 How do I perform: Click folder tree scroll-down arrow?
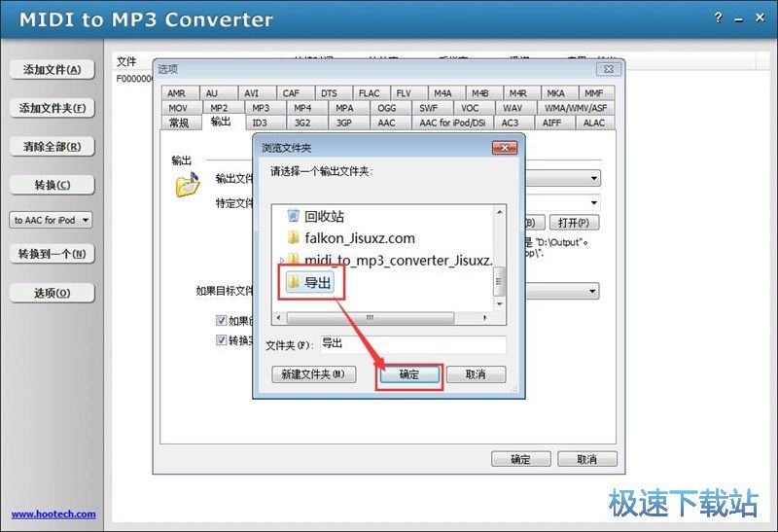click(500, 304)
